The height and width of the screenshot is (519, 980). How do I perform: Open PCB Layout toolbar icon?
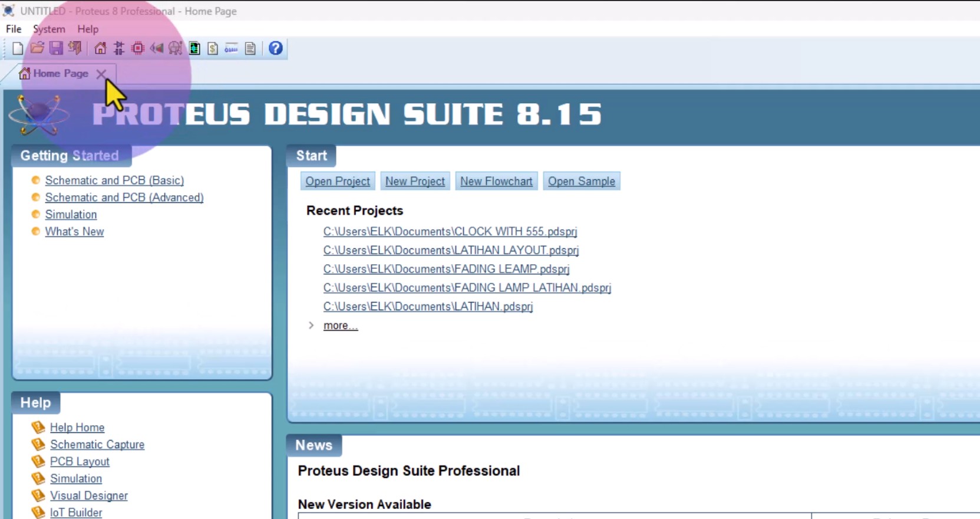point(138,48)
